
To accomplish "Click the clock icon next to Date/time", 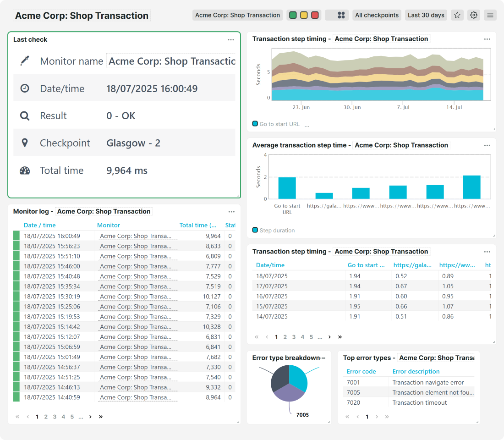I will tap(25, 88).
